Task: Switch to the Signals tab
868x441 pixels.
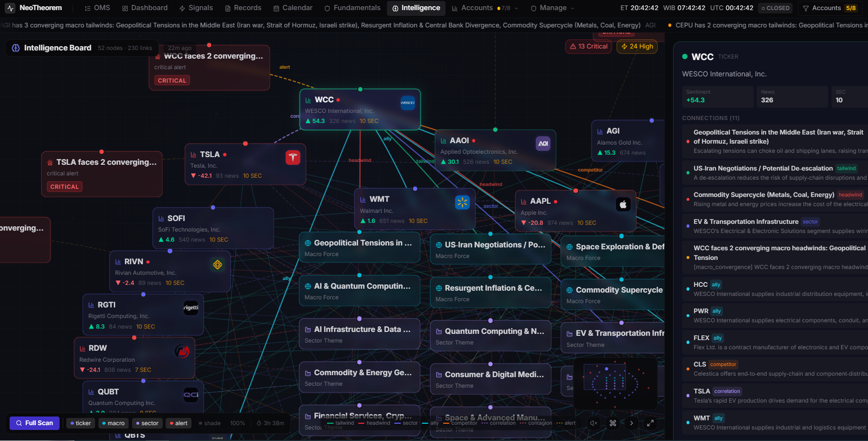Action: (196, 8)
